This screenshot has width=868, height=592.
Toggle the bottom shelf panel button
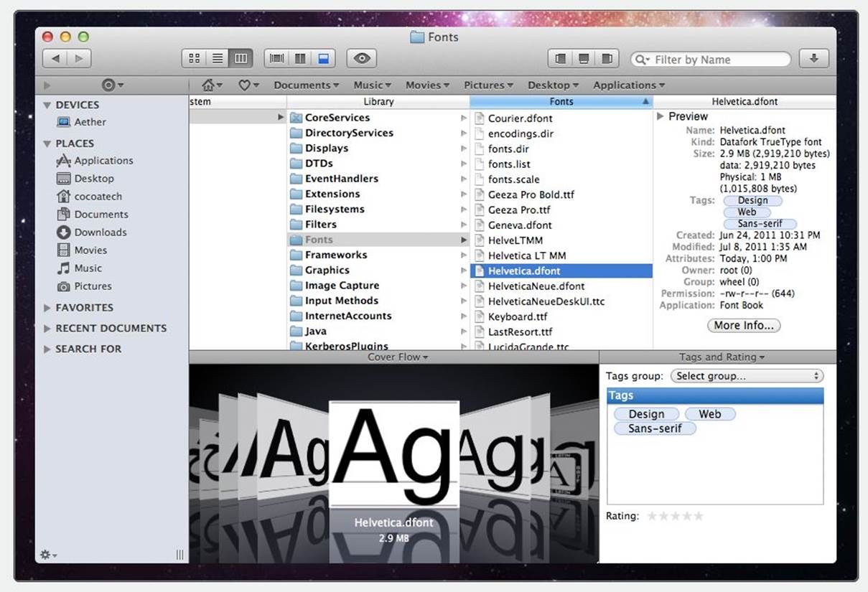(x=584, y=59)
